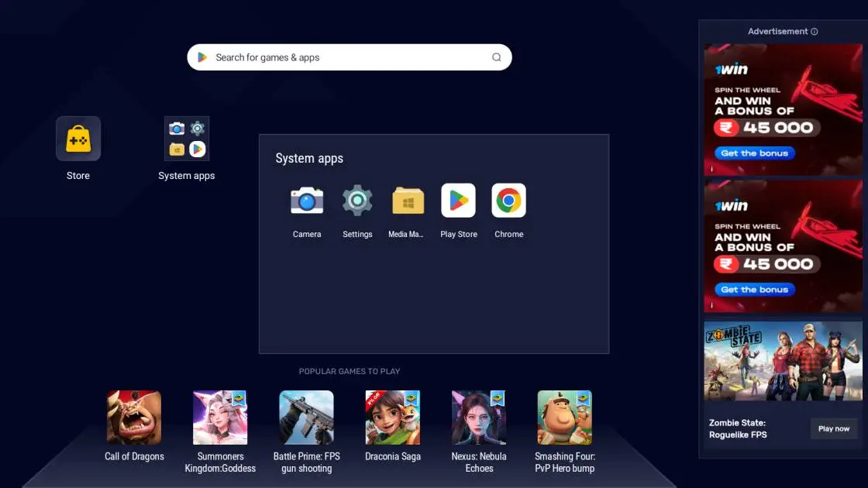The width and height of the screenshot is (868, 488).
Task: Click Get the bonus in top 1win ad
Action: click(x=755, y=153)
